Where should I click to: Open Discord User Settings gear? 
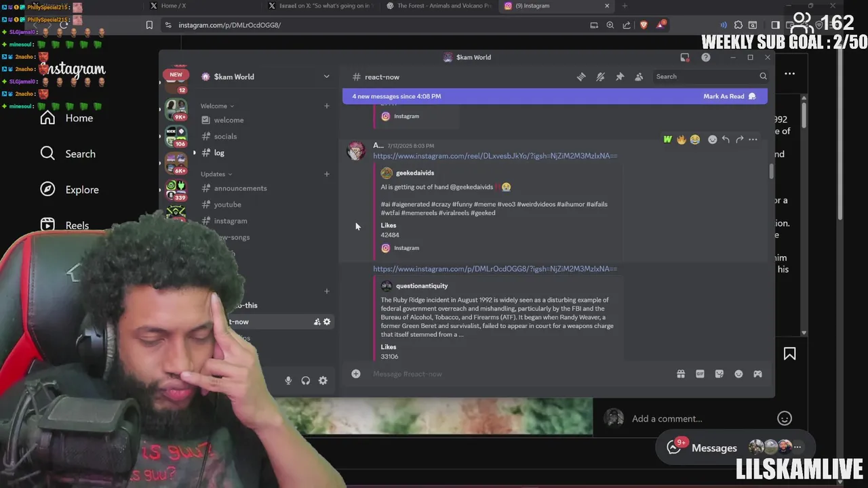click(323, 381)
